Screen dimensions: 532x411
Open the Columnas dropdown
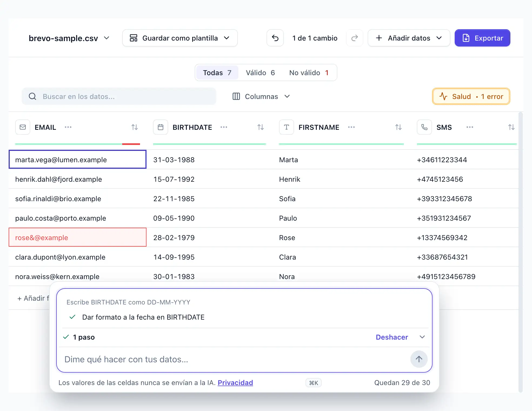261,97
